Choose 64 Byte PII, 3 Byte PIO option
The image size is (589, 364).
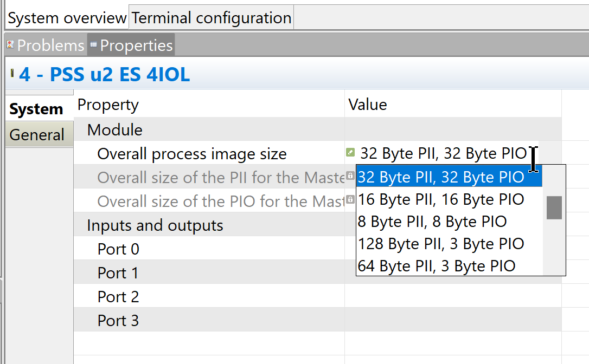pyautogui.click(x=449, y=265)
